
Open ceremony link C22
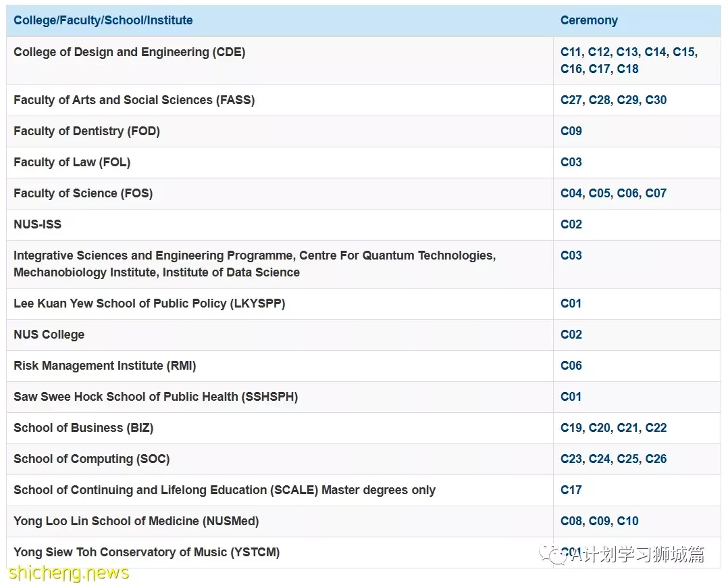656,428
